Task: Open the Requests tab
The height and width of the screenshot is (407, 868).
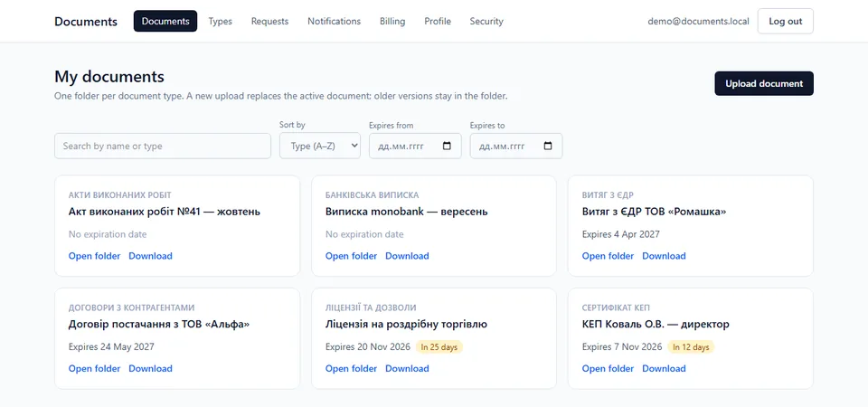Action: (269, 21)
